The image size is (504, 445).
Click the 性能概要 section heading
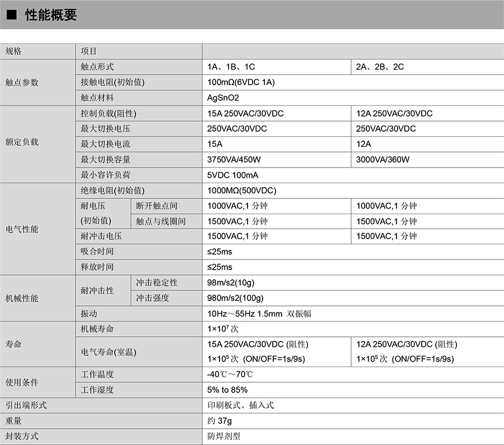point(50,16)
